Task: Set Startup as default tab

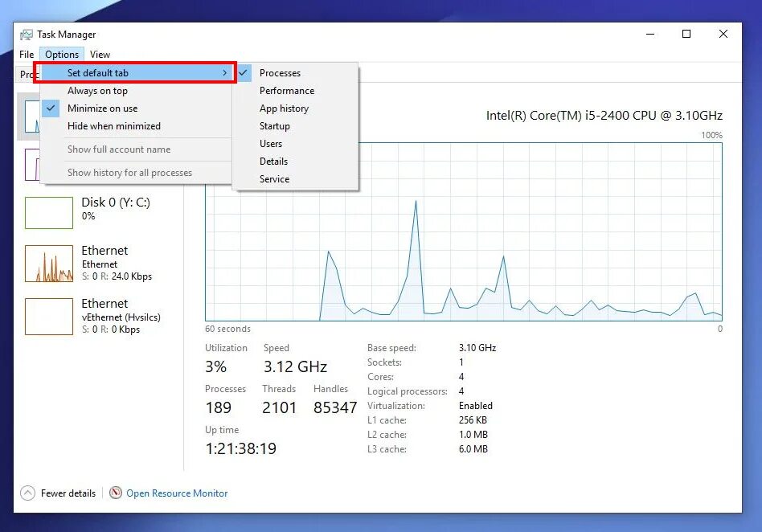Action: click(x=296, y=126)
